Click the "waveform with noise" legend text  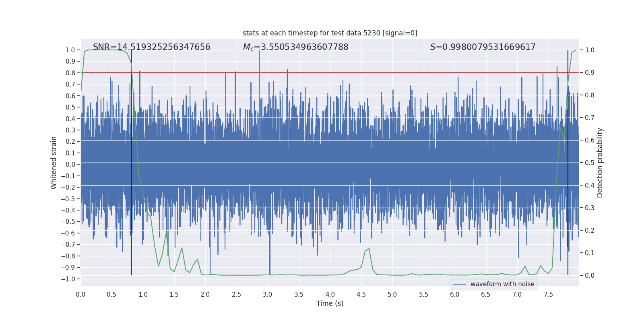(502, 284)
